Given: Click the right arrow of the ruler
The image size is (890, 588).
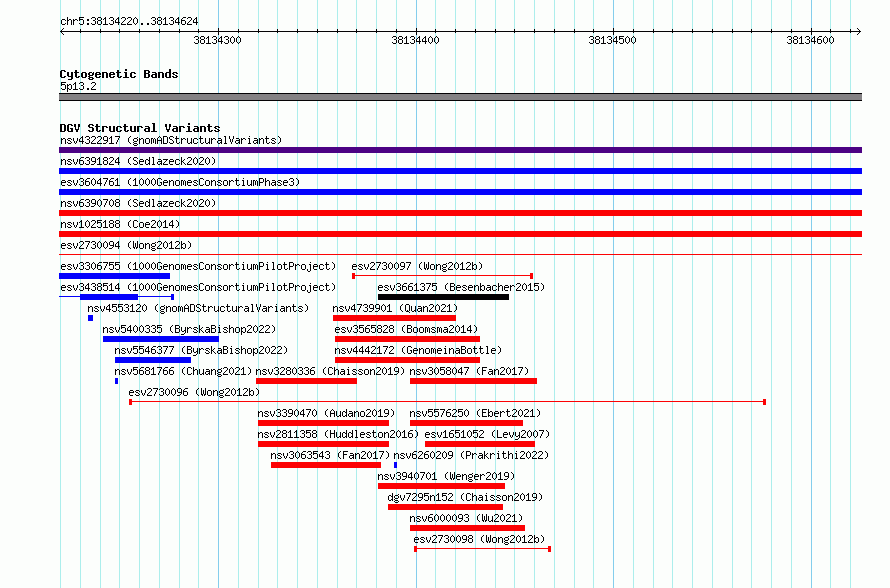Looking at the screenshot, I should click(x=858, y=31).
